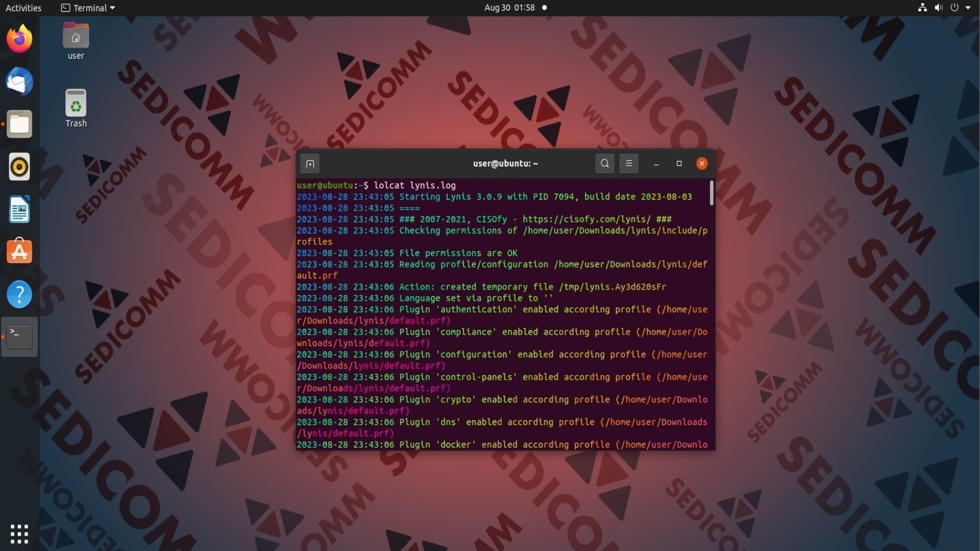Click the terminal vertical scrollbar handle

click(x=712, y=193)
